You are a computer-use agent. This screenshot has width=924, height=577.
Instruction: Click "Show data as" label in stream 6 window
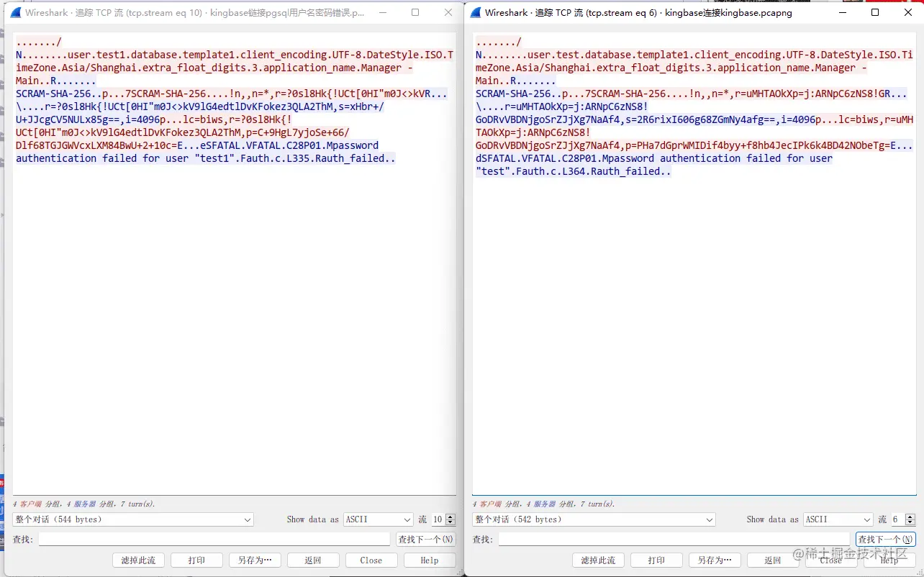coord(772,519)
